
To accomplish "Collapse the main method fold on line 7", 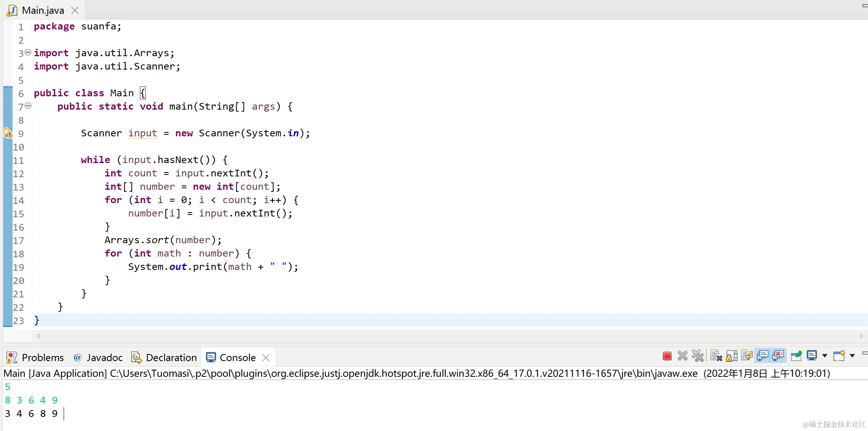I will (x=28, y=106).
